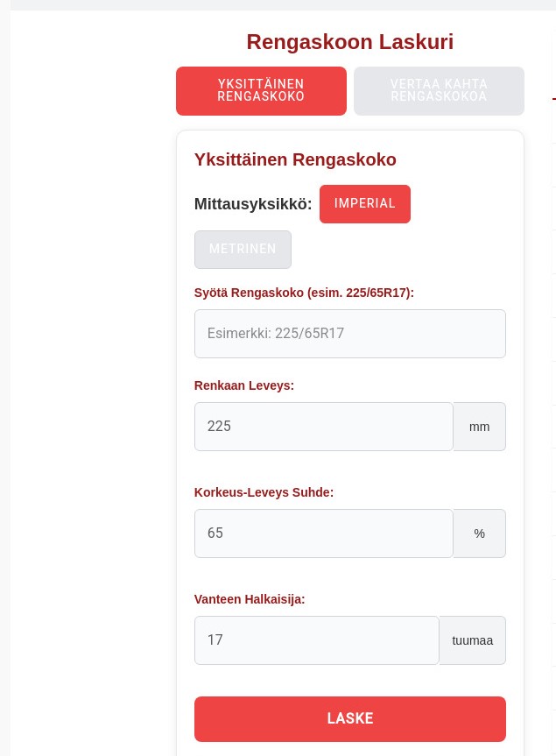Click the Korkeus-Leveys Suhde field showing 65

point(323,533)
